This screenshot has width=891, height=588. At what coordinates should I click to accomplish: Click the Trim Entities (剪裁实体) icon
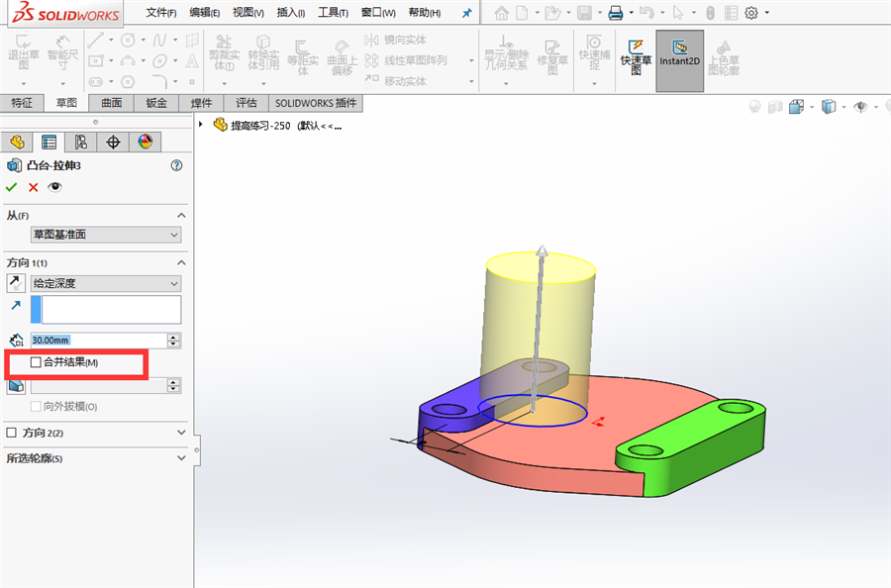(x=224, y=52)
